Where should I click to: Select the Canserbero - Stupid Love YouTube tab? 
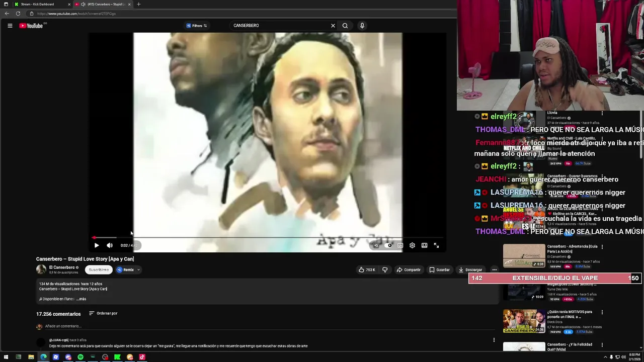103,4
